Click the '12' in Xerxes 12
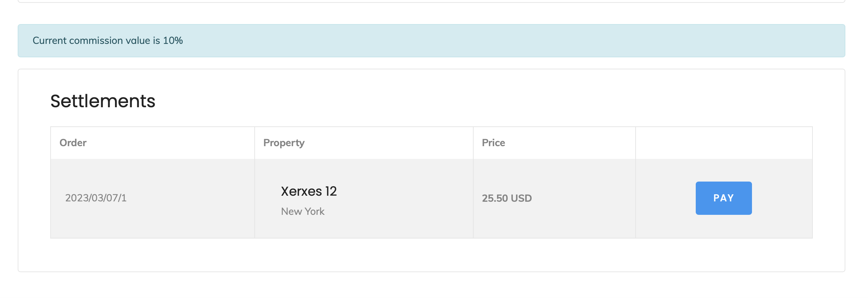868x298 pixels. 331,191
